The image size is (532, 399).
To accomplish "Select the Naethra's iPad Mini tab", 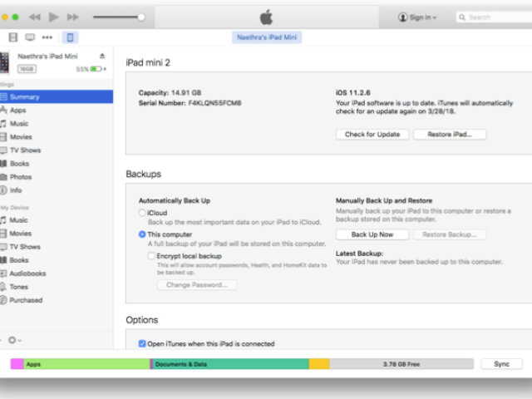I will click(267, 37).
